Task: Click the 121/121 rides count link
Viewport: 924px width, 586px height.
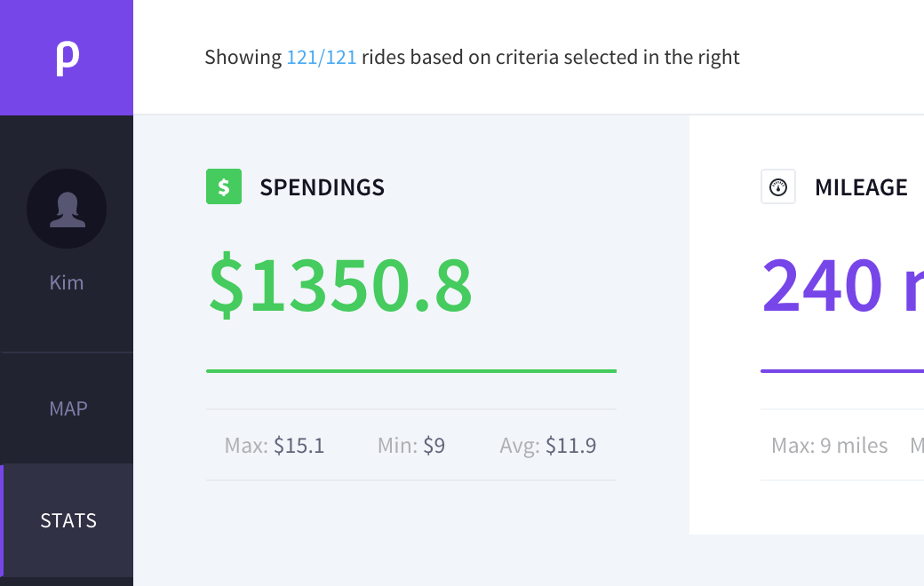Action: [322, 57]
